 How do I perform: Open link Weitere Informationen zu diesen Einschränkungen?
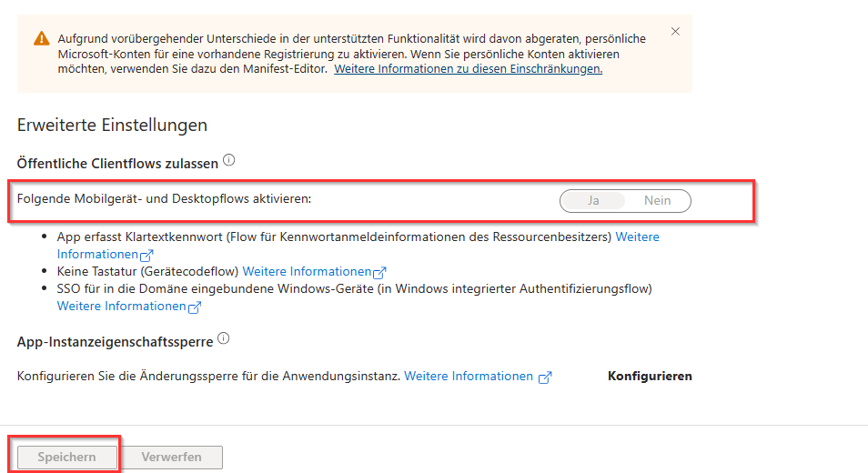click(469, 69)
